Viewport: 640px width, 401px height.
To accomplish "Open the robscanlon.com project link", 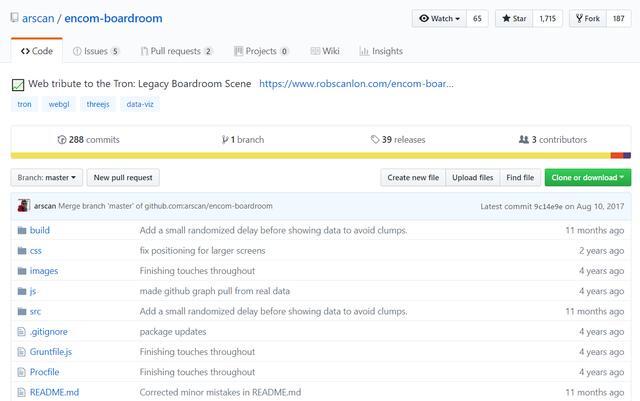I will [356, 84].
